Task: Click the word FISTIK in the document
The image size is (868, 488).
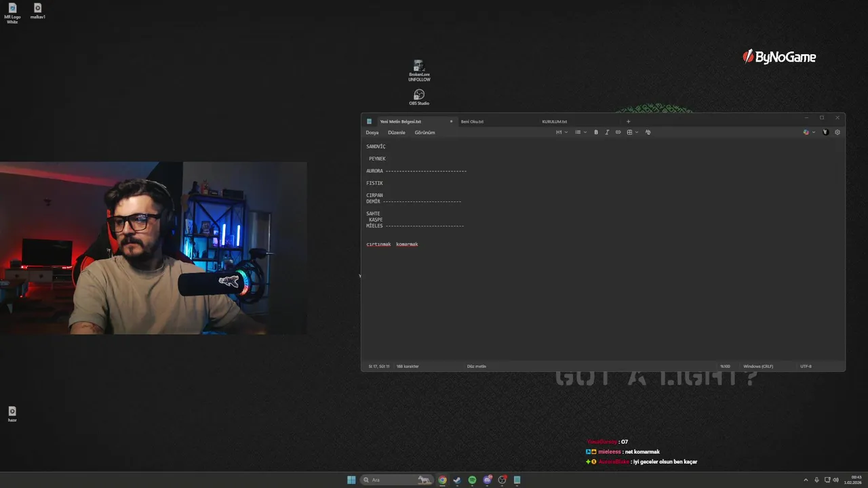Action: click(x=374, y=183)
